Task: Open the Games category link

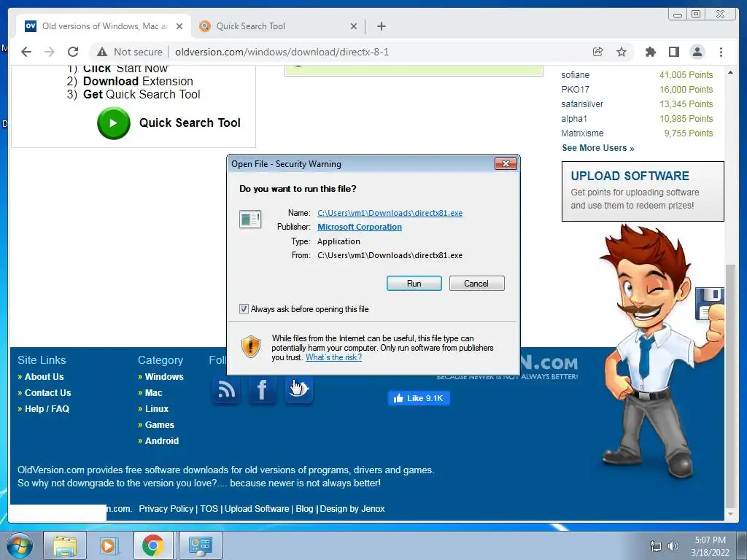Action: pyautogui.click(x=160, y=425)
